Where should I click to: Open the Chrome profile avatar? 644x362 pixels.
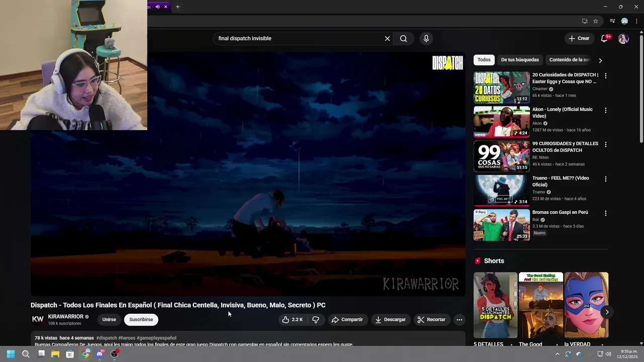click(624, 21)
